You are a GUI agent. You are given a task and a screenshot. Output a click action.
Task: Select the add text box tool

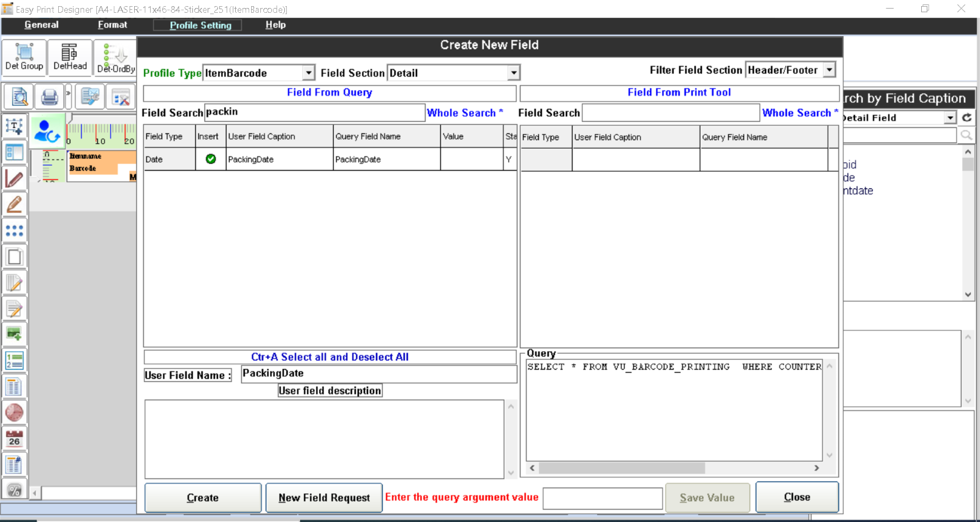click(14, 127)
